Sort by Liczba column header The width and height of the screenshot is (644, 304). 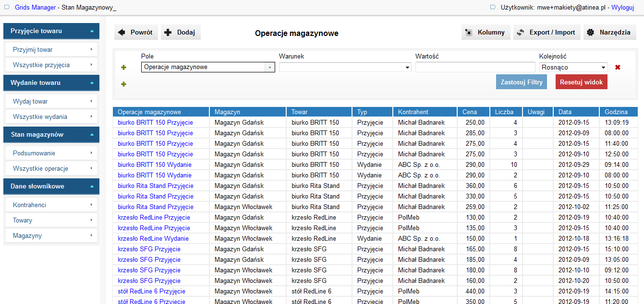[x=506, y=112]
